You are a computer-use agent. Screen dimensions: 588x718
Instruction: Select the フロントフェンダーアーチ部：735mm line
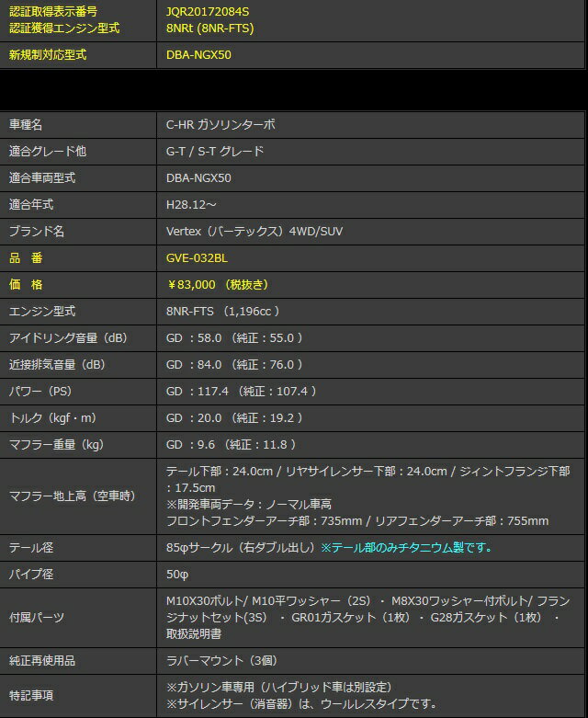[x=357, y=520]
